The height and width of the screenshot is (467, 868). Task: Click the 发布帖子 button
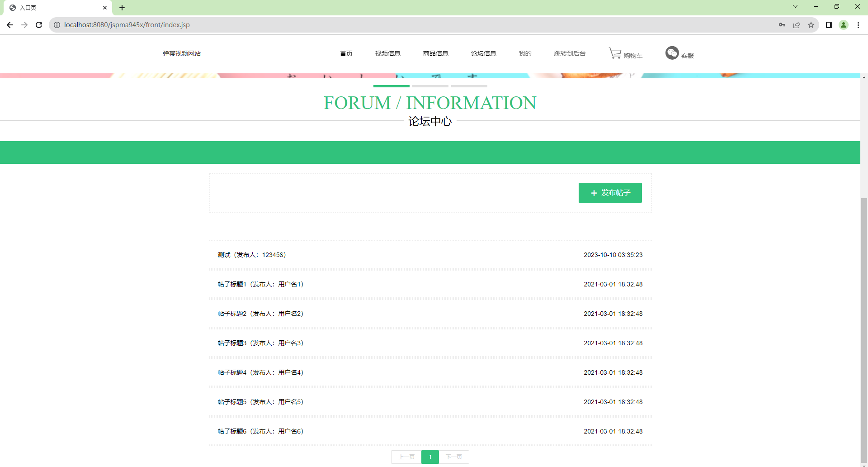coord(610,192)
